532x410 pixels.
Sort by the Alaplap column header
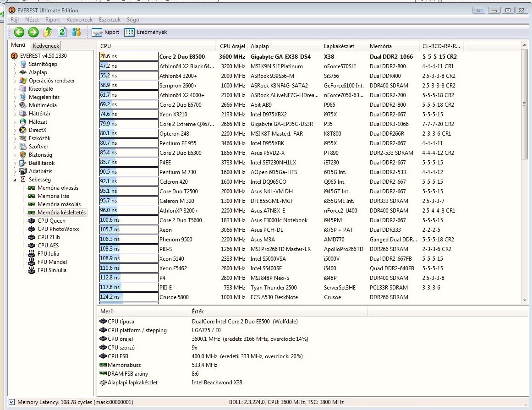[284, 46]
